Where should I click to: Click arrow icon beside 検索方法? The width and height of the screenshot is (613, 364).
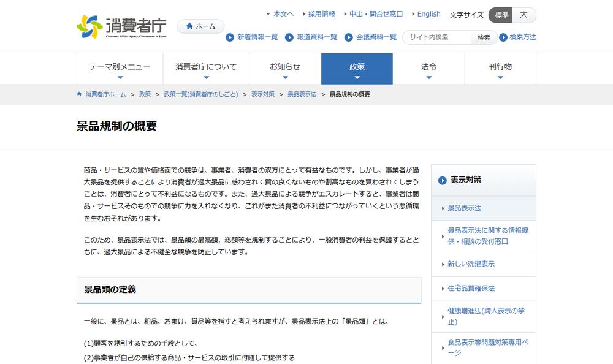click(503, 37)
